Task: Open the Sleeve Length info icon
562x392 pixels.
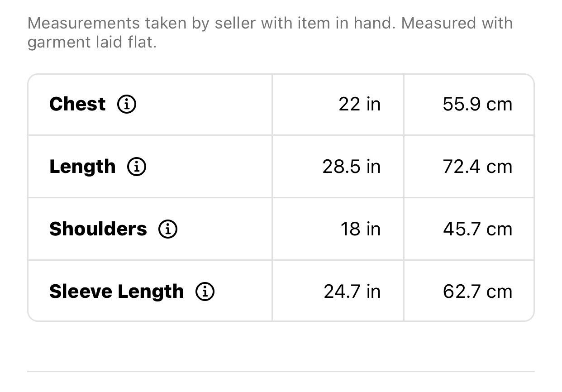Action: pyautogui.click(x=205, y=292)
